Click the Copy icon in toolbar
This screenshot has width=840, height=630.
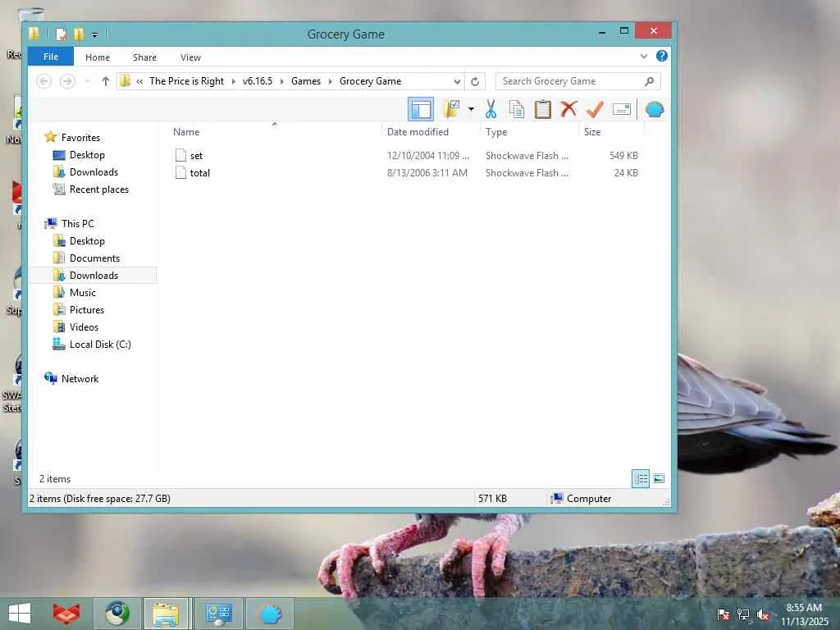517,109
